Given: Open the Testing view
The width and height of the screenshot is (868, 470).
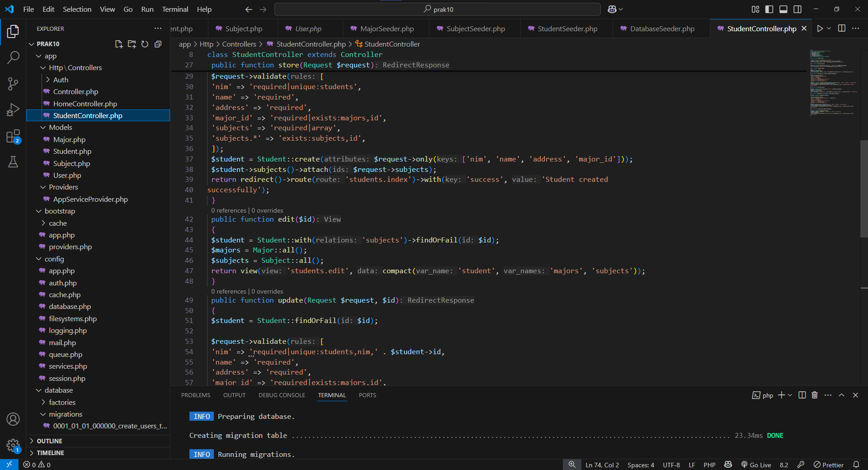Looking at the screenshot, I should point(13,162).
